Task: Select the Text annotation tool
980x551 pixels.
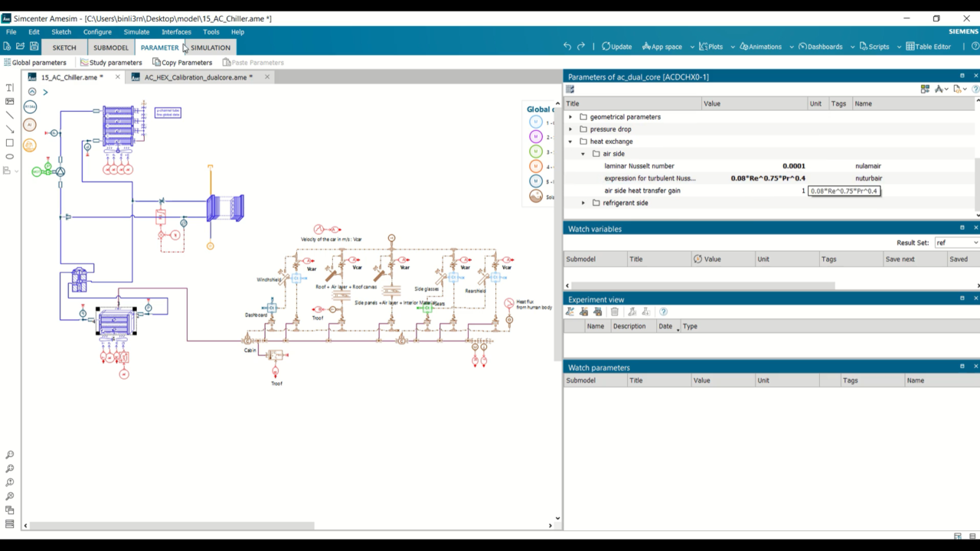Action: coord(10,88)
